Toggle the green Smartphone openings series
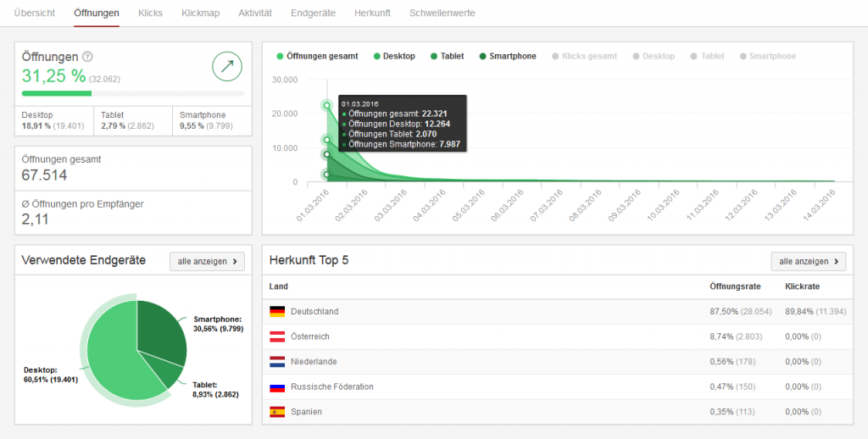This screenshot has height=439, width=868. pos(509,56)
